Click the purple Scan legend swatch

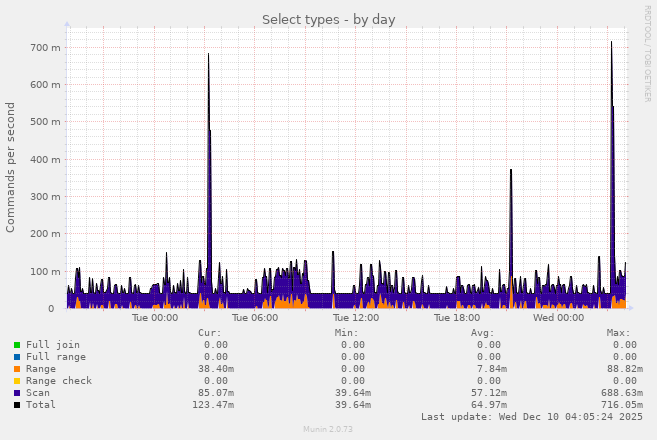tap(17, 393)
